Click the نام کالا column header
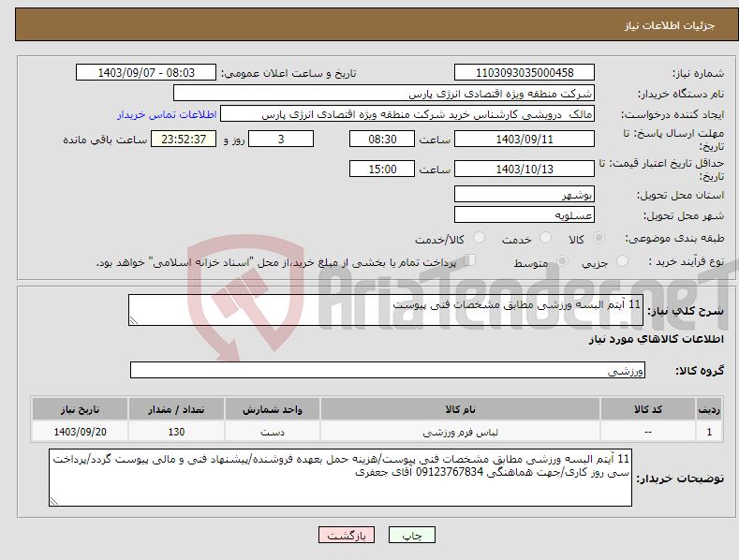 (460, 409)
